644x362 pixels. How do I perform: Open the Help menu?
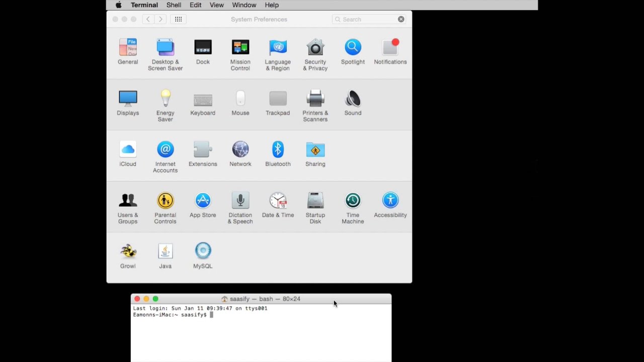point(272,5)
